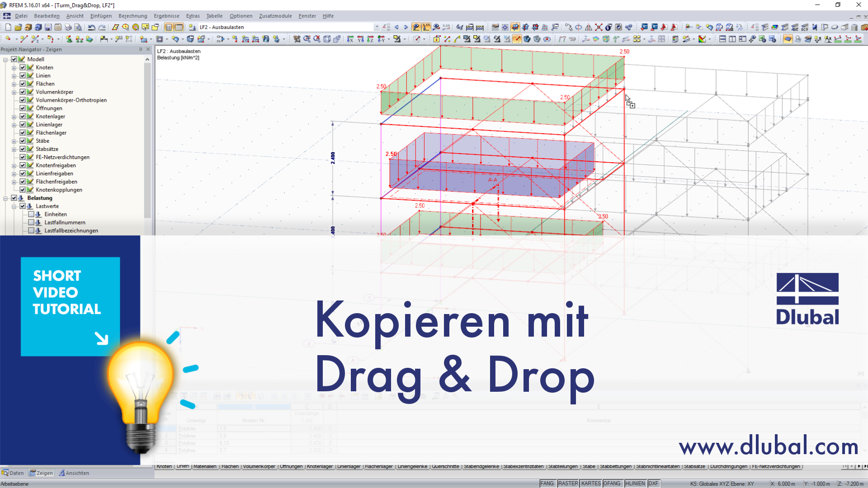Viewport: 868px width, 488px height.
Task: Click the print preview icon
Action: point(78,27)
